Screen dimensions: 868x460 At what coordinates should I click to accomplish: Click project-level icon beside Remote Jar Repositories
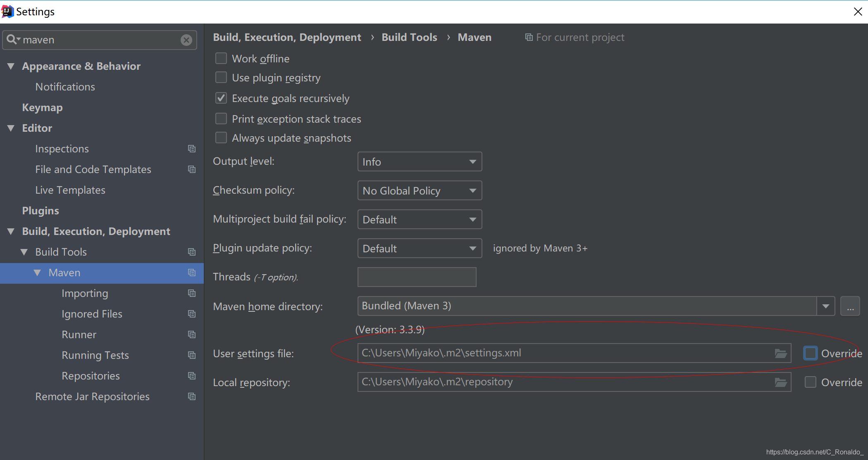[192, 396]
